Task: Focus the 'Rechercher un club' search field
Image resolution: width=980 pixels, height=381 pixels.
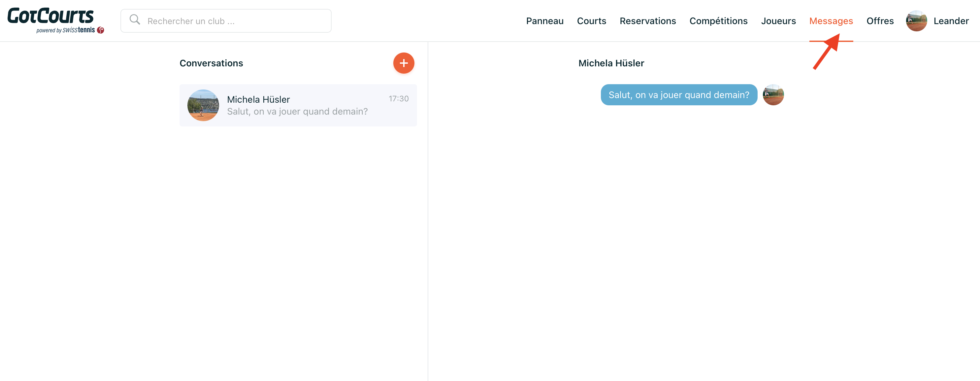Action: click(x=226, y=21)
